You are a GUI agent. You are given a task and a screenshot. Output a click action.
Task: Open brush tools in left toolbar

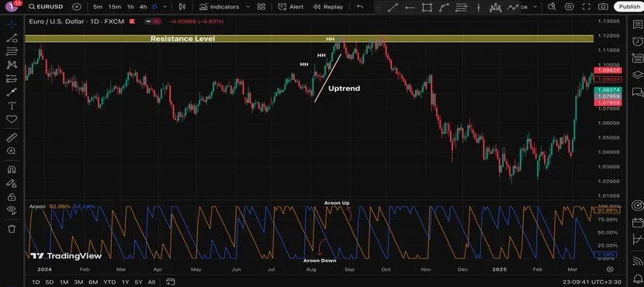click(12, 92)
